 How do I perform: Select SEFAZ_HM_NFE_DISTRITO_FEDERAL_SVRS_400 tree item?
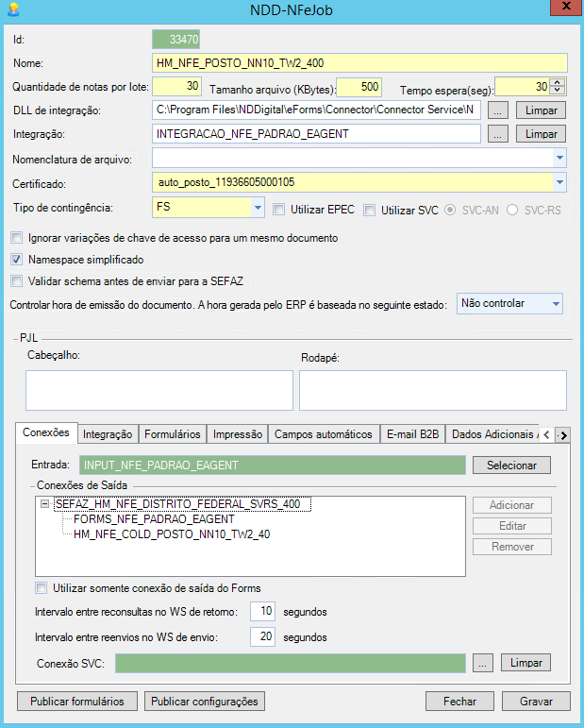pos(182,504)
